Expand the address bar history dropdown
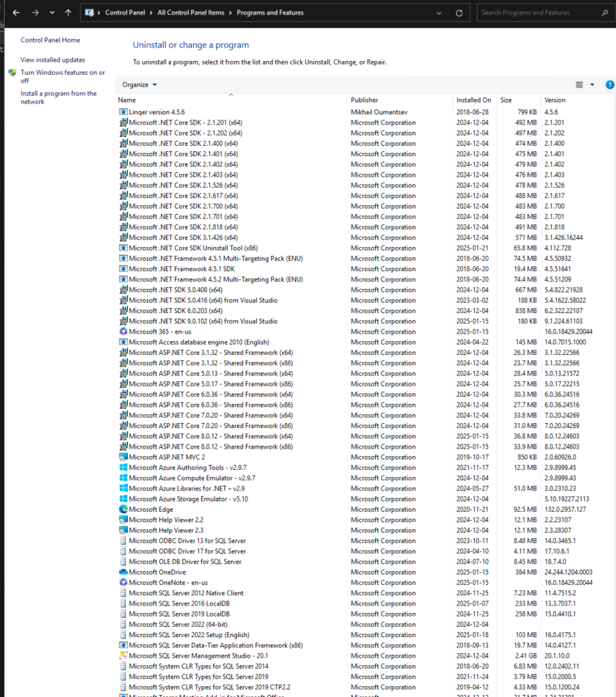The height and width of the screenshot is (697, 616). pos(439,12)
